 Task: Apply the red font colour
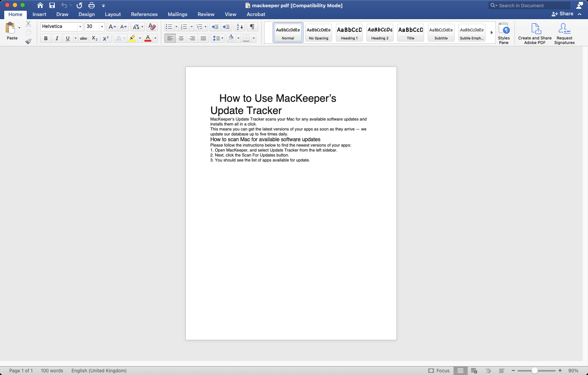click(x=148, y=38)
